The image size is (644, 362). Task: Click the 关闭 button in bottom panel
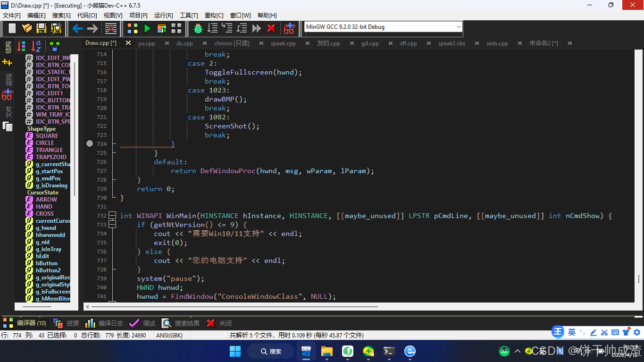(x=219, y=323)
